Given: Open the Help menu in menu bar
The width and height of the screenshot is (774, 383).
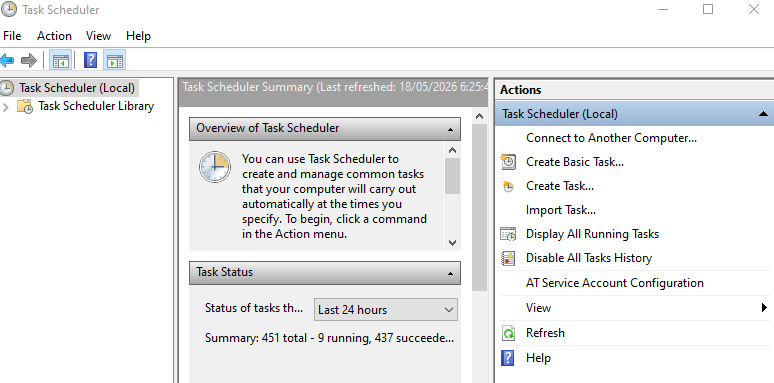Looking at the screenshot, I should click(138, 36).
